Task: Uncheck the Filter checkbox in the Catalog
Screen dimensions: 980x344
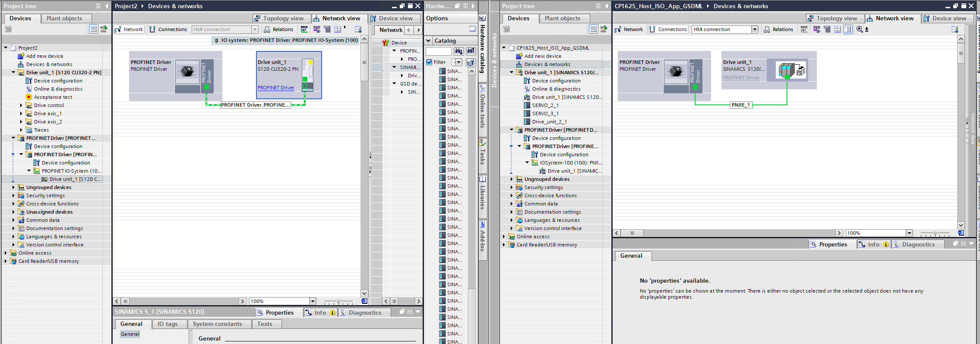Action: (429, 62)
